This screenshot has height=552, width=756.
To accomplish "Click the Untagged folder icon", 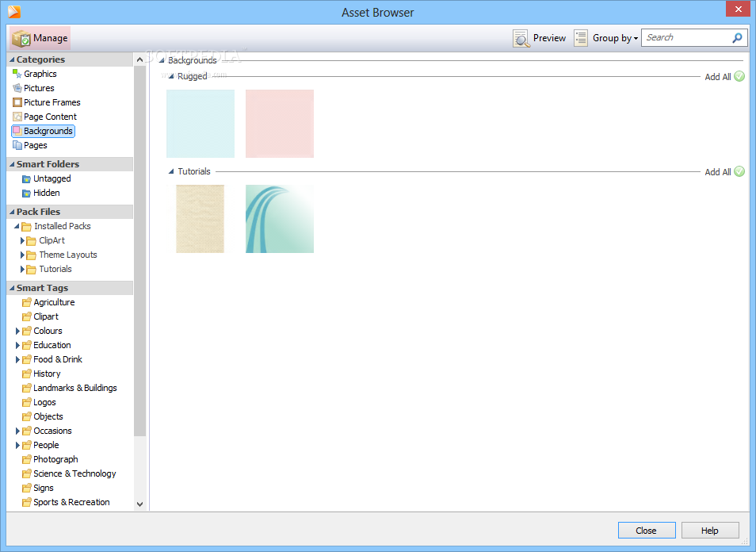I will 26,179.
